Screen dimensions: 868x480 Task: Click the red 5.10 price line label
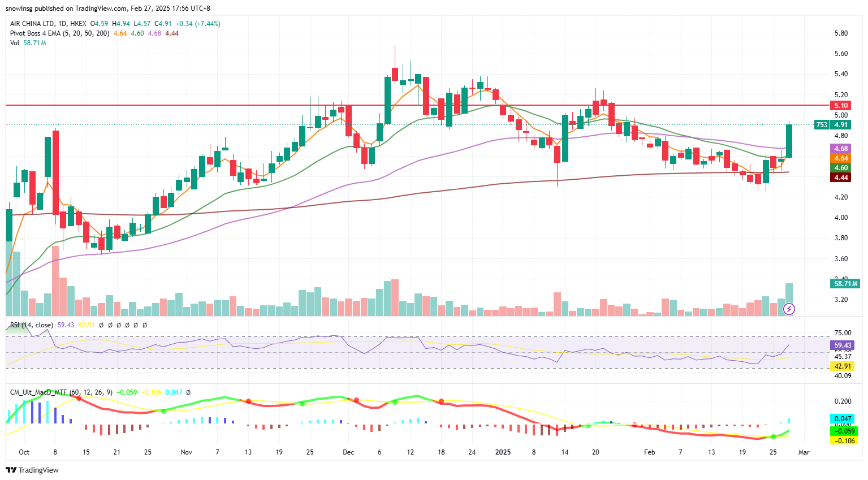coord(841,106)
